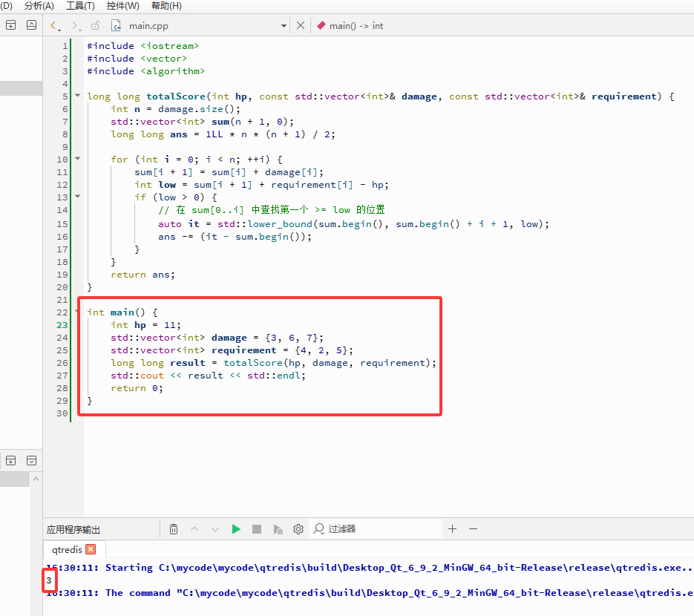Click the main.cpp file type icon
Image resolution: width=694 pixels, height=616 pixels.
tap(116, 26)
